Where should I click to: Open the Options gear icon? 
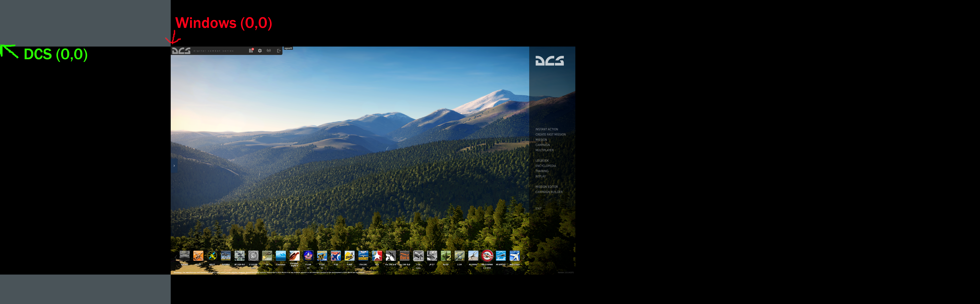(260, 51)
